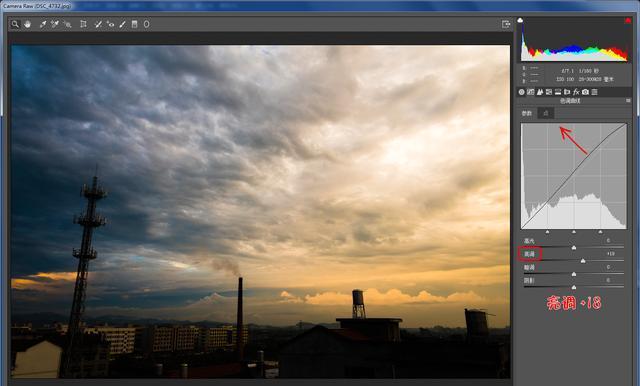Open the Camera Calibration panel tab

pos(585,92)
